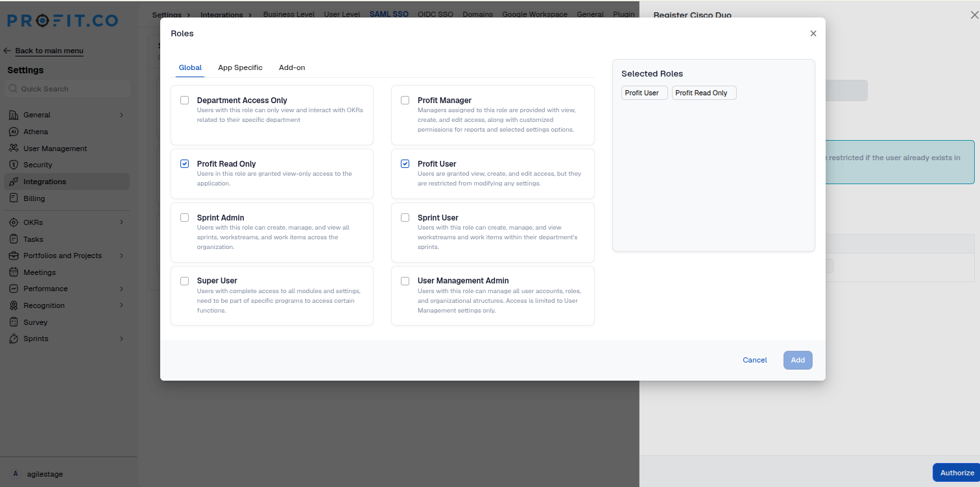980x487 pixels.
Task: Close the Register Cisco Duo panel
Action: point(974,16)
